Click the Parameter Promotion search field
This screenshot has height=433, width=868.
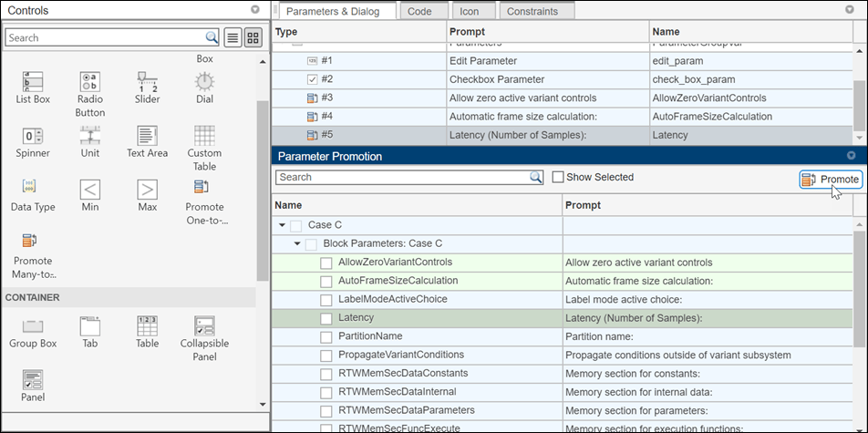point(409,177)
